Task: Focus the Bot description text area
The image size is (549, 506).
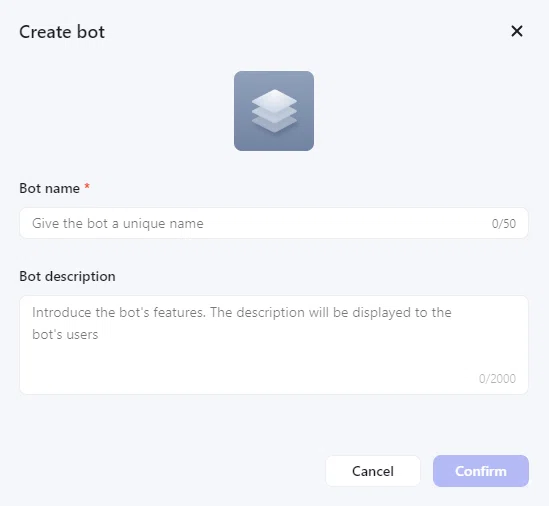Action: (x=274, y=345)
